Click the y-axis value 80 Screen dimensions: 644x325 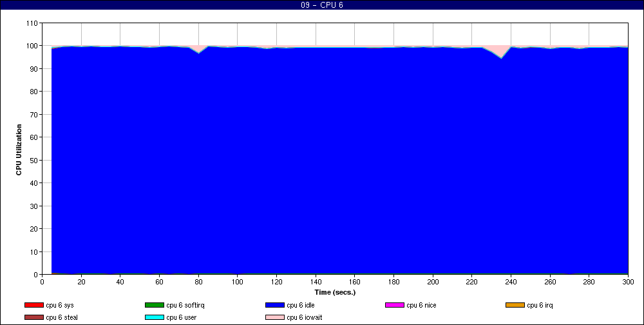pyautogui.click(x=34, y=92)
